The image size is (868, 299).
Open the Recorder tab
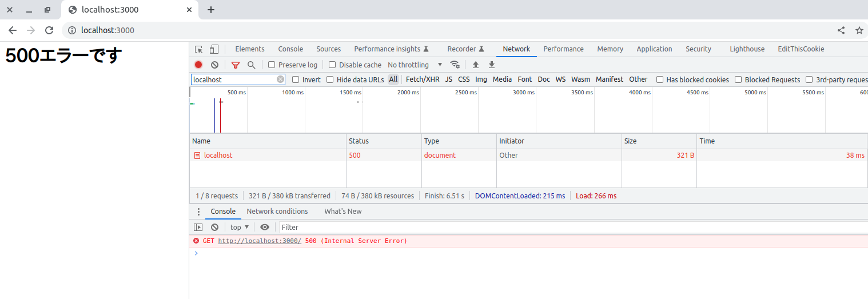pos(466,49)
